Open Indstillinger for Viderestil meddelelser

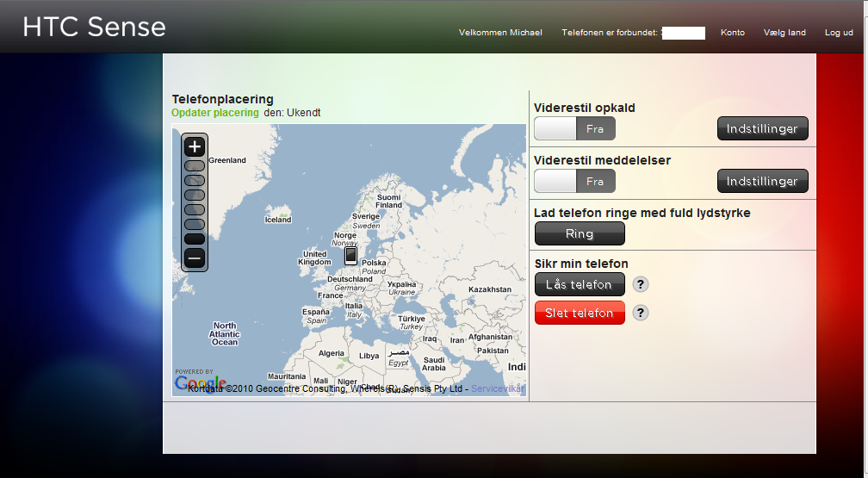(763, 181)
